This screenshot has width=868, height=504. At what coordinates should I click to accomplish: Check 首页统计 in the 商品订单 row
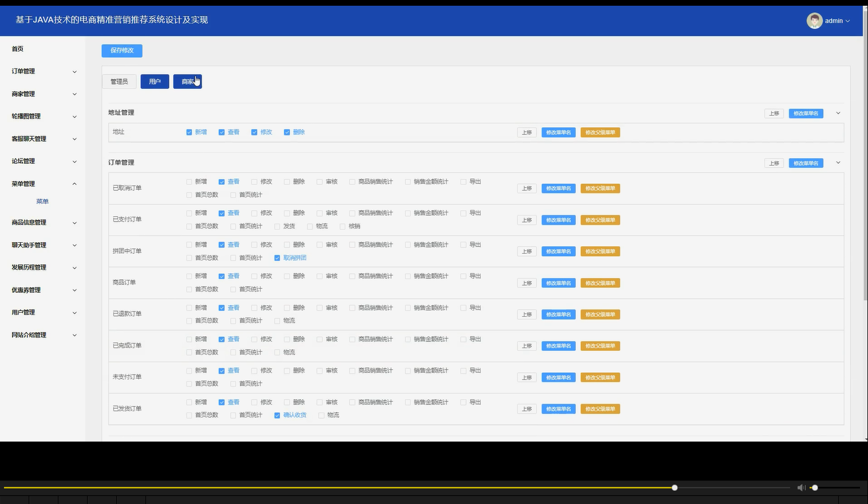tap(233, 289)
